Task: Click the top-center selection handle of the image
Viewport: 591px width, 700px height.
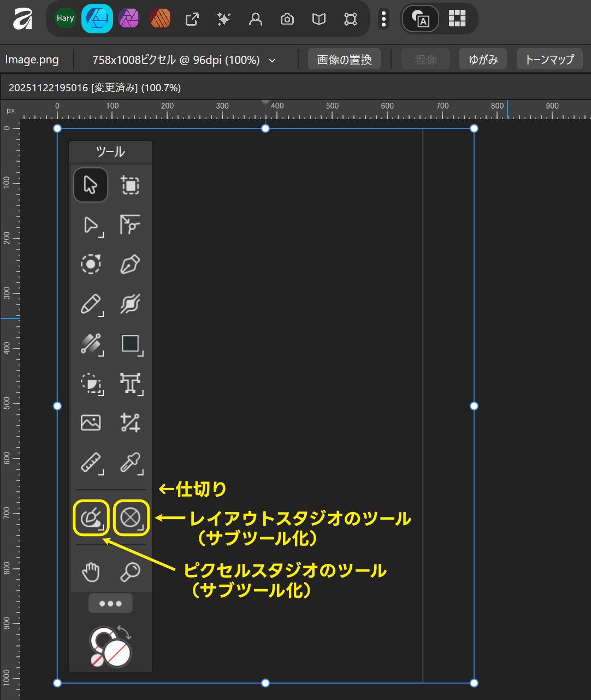Action: (265, 128)
